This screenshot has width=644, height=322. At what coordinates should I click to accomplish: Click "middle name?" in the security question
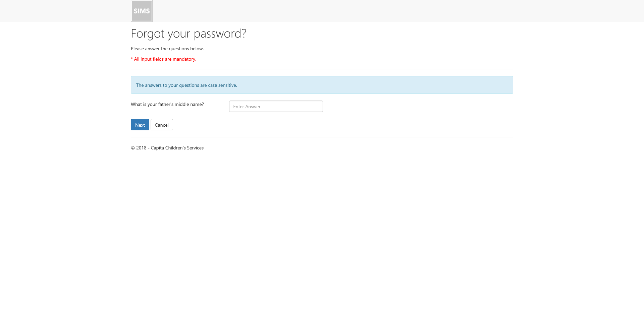pos(189,104)
